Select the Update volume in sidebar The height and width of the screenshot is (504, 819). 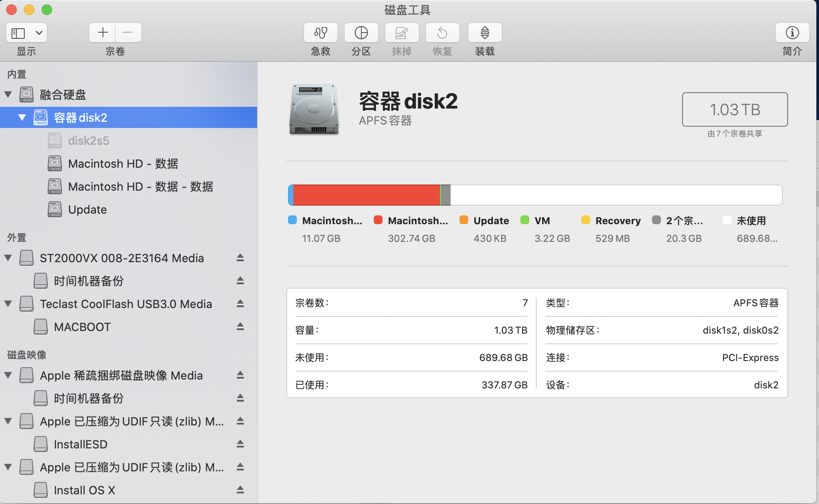[87, 210]
